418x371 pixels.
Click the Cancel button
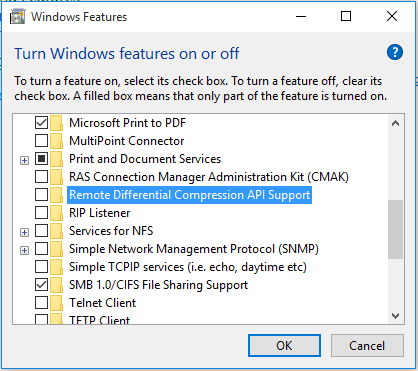(367, 346)
